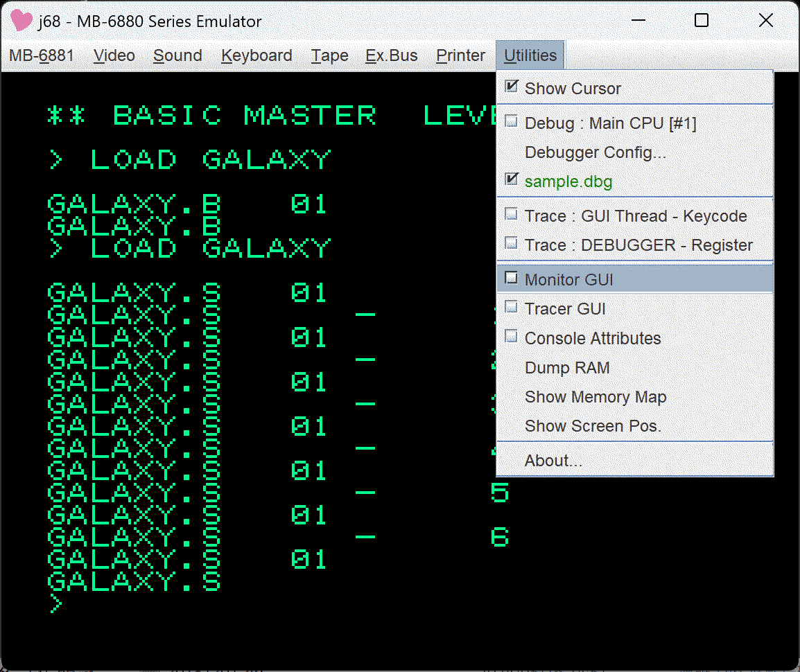The height and width of the screenshot is (672, 800).
Task: Choose Dump RAM from menu
Action: 635,367
